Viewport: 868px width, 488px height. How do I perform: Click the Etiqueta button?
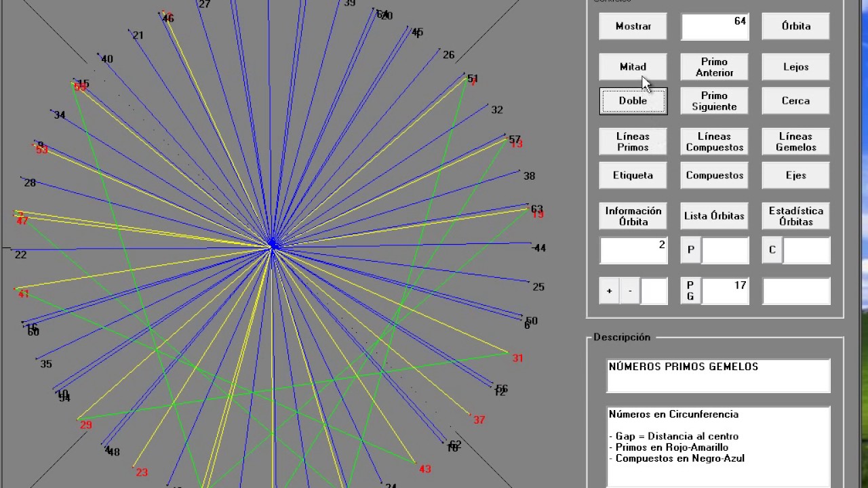click(x=633, y=176)
